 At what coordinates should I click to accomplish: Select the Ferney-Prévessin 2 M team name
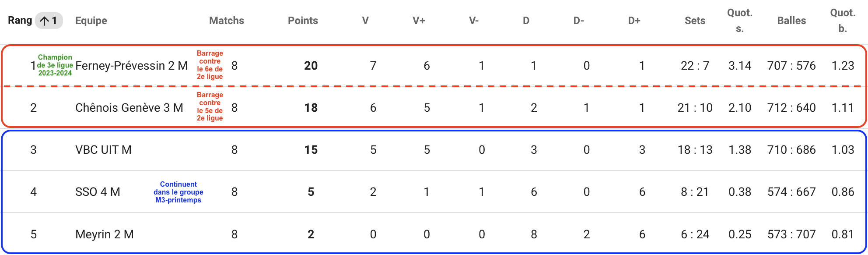click(x=131, y=66)
